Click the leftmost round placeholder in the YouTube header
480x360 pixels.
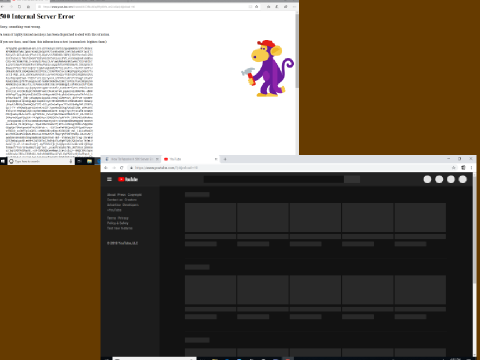[427, 179]
